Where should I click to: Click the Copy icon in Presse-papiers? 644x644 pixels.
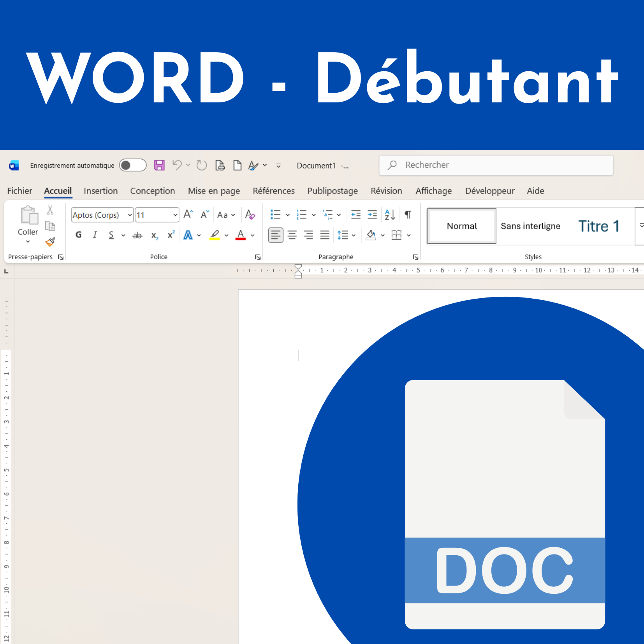pyautogui.click(x=50, y=226)
